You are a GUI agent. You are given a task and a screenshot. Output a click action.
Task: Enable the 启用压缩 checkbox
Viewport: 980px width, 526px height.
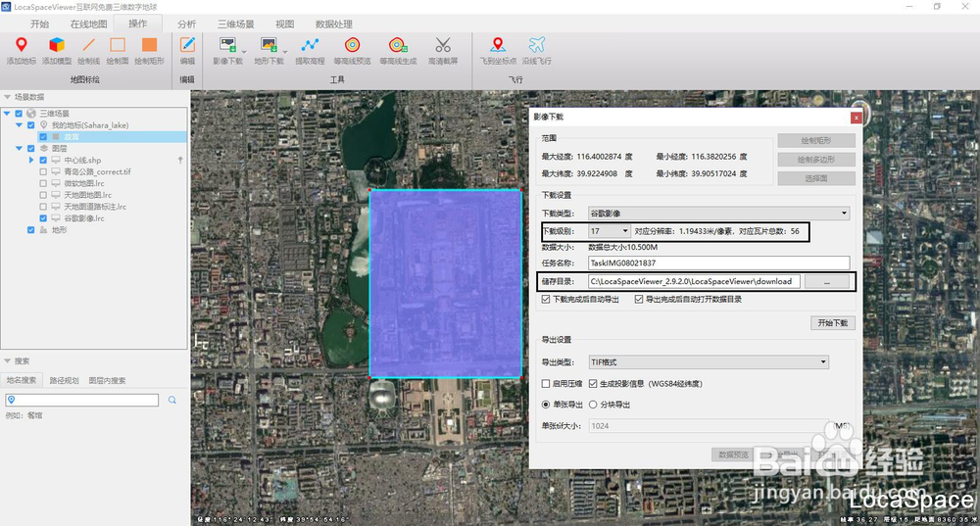coord(546,384)
